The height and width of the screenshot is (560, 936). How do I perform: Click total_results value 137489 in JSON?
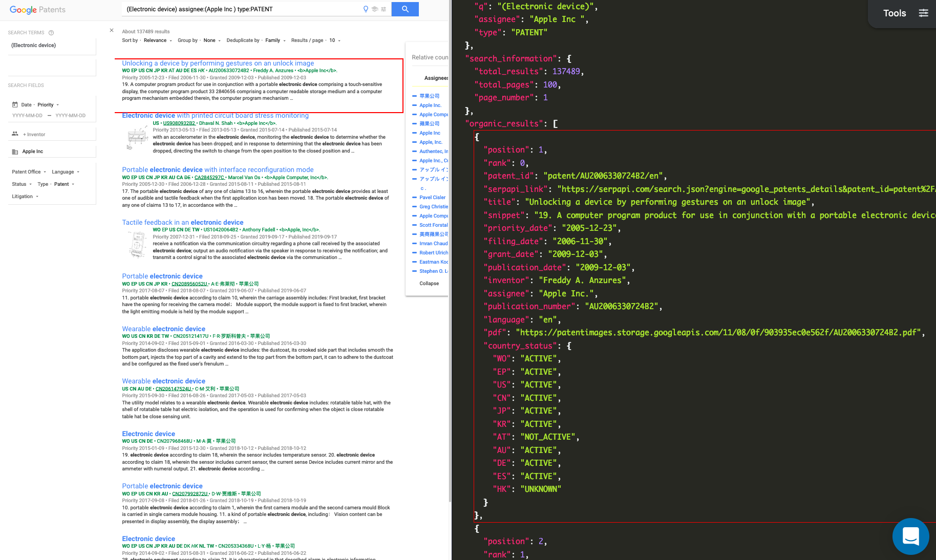coord(566,72)
